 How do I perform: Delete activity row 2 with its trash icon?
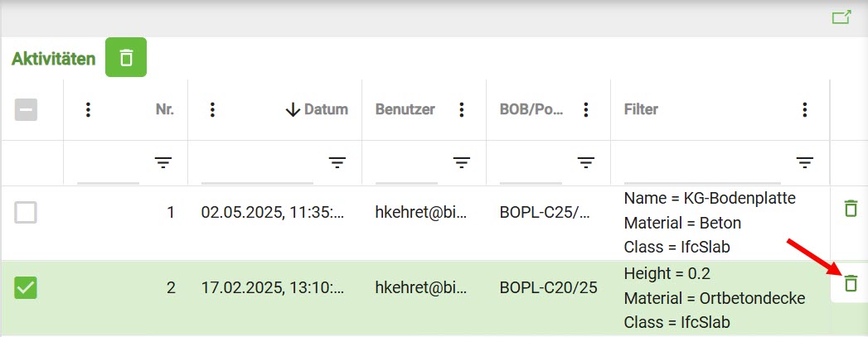[850, 284]
